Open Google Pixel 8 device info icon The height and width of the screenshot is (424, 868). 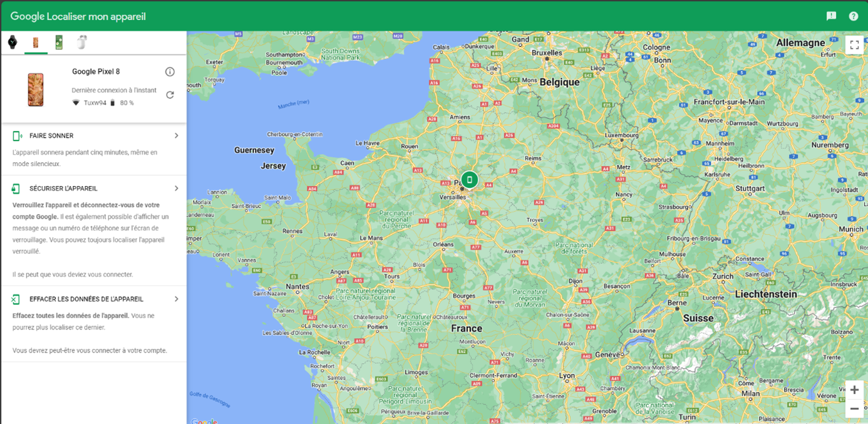(170, 72)
